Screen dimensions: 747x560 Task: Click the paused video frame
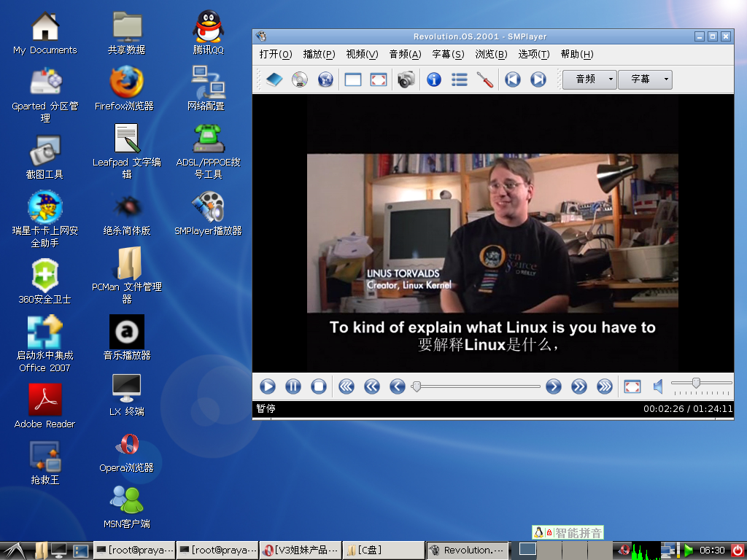point(492,233)
